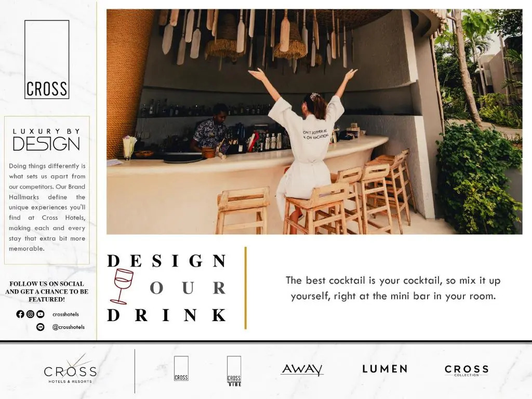Click the Lumen brand logo
The height and width of the screenshot is (399, 532).
pyautogui.click(x=385, y=369)
